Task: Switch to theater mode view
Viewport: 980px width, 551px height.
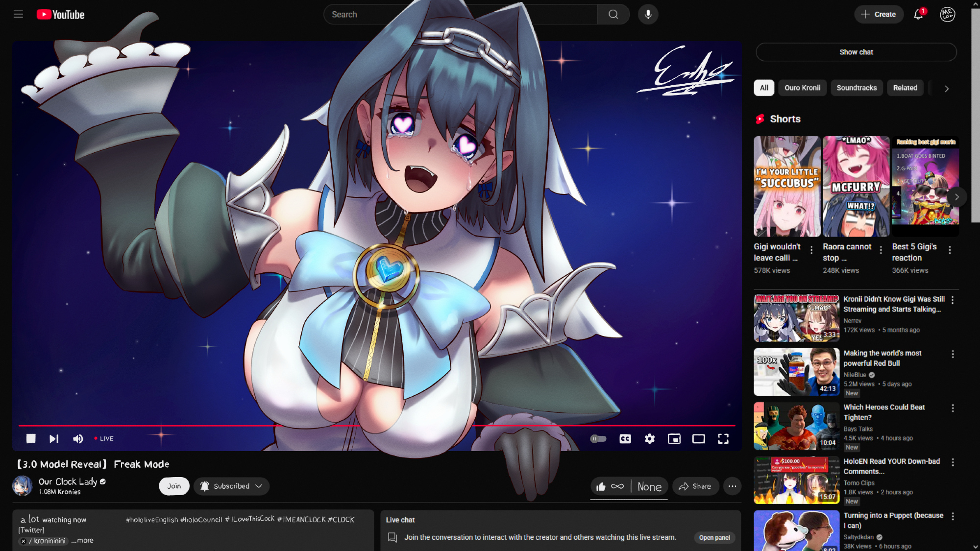Action: click(x=699, y=439)
